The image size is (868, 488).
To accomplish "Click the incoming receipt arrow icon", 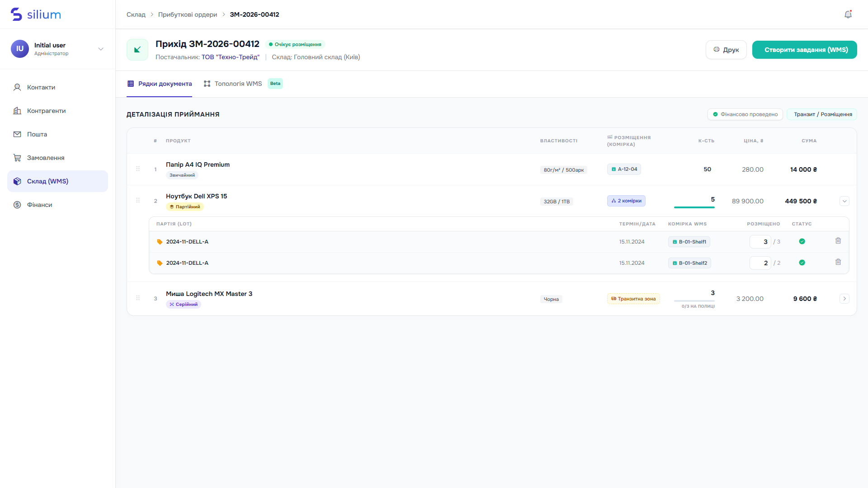I will pyautogui.click(x=137, y=50).
